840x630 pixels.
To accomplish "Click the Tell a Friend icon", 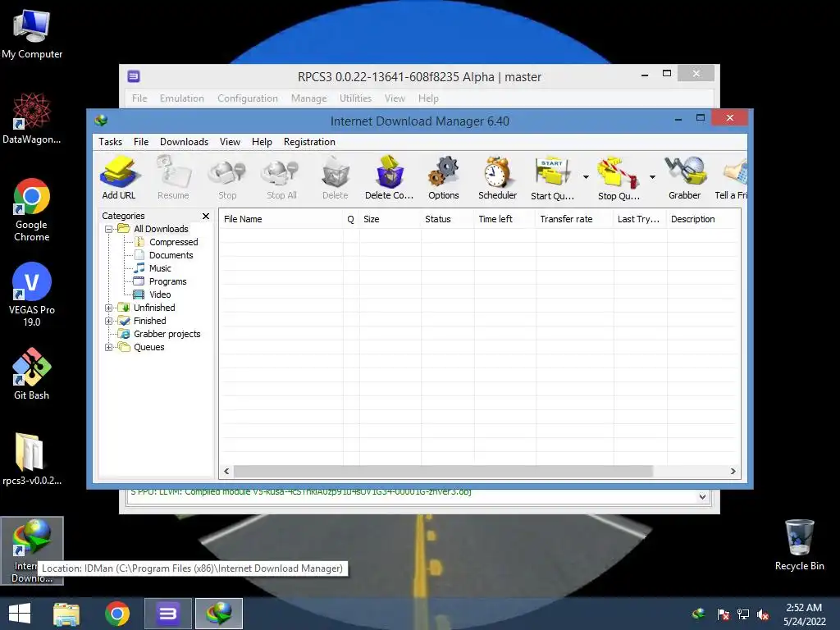I will click(x=732, y=178).
